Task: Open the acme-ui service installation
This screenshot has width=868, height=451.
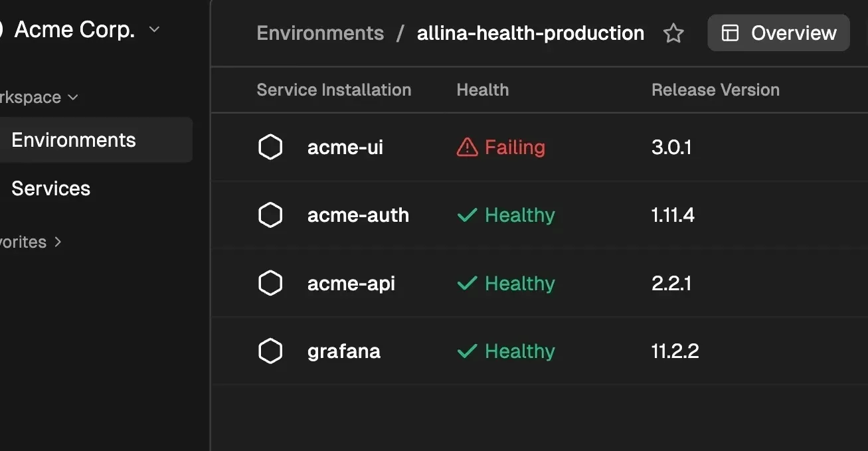Action: pos(345,147)
